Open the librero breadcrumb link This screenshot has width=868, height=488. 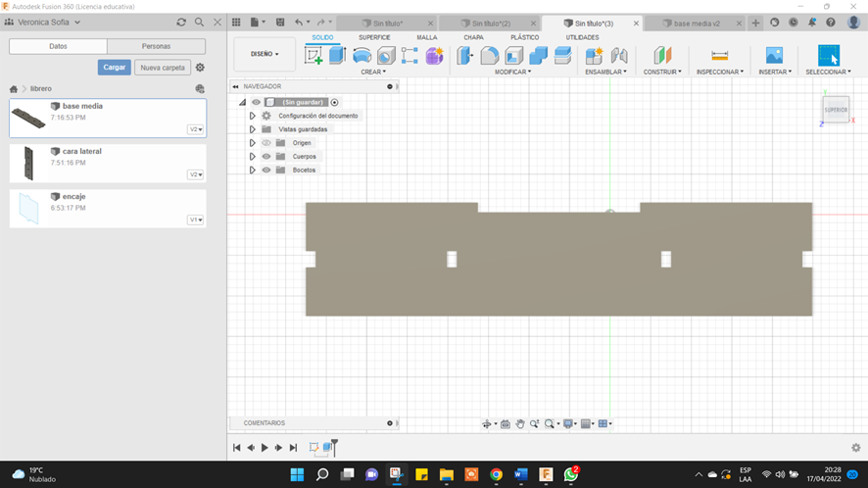(41, 88)
